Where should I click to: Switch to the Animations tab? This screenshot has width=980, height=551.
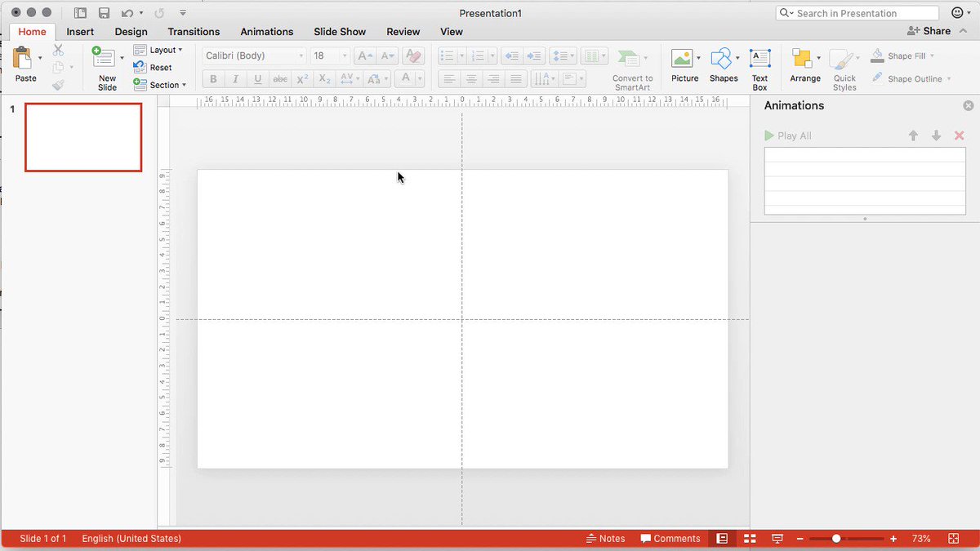(267, 32)
